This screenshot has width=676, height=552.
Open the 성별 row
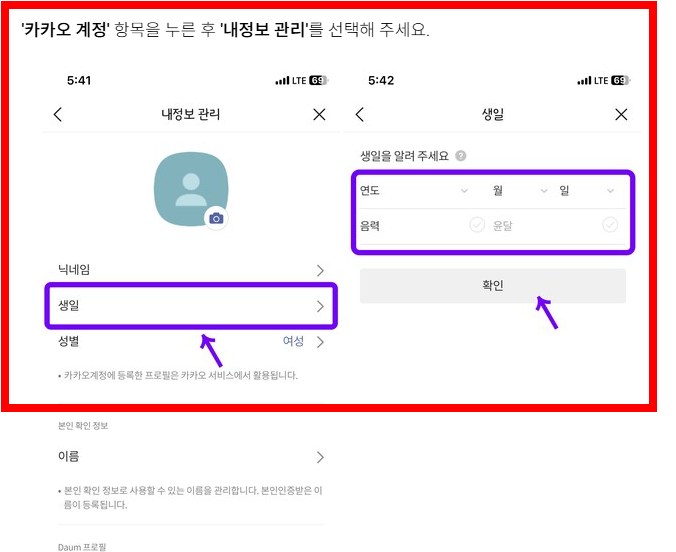[x=191, y=342]
